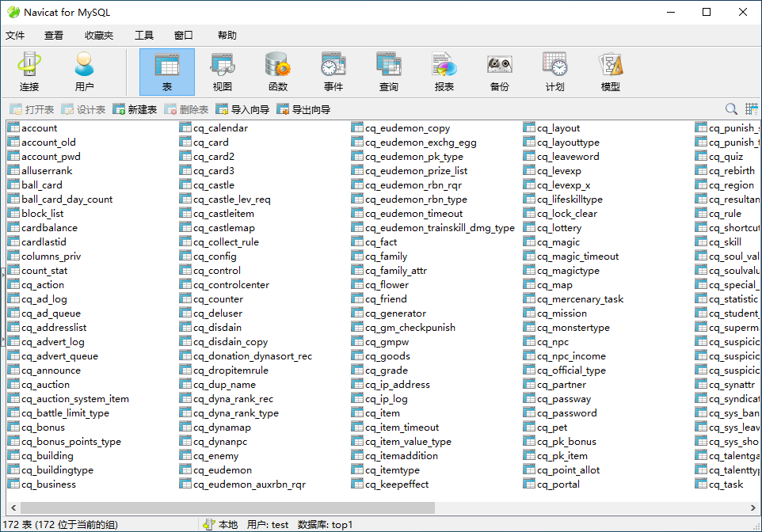Select the cq_eudemon_auxrbn_rqr table
Viewport: 762px width, 532px height.
[250, 484]
